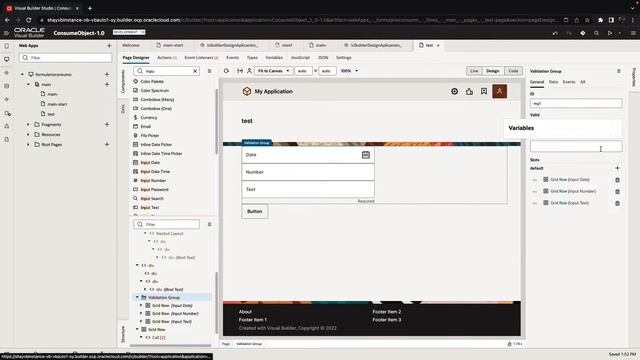
Task: Click the bookmark icon in app header
Action: tap(484, 91)
